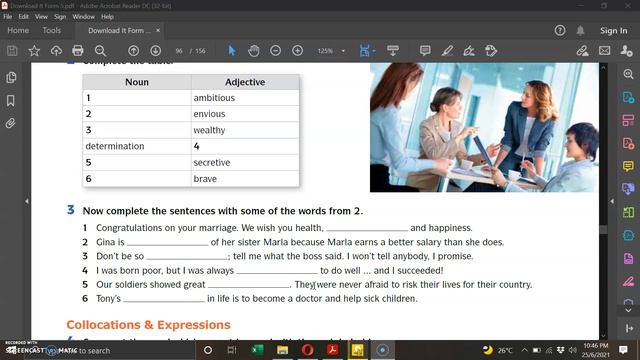Viewport: 640px width, 360px height.
Task: Open the Sign document tool
Action: point(469,51)
